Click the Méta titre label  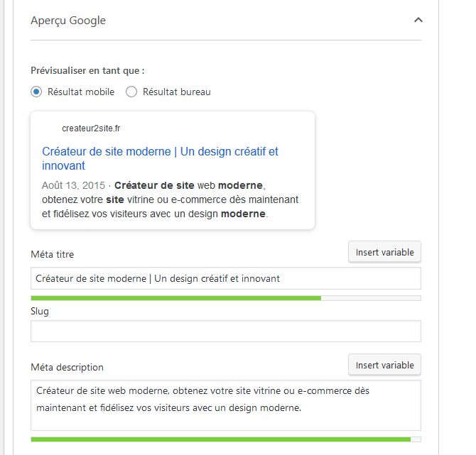point(52,254)
